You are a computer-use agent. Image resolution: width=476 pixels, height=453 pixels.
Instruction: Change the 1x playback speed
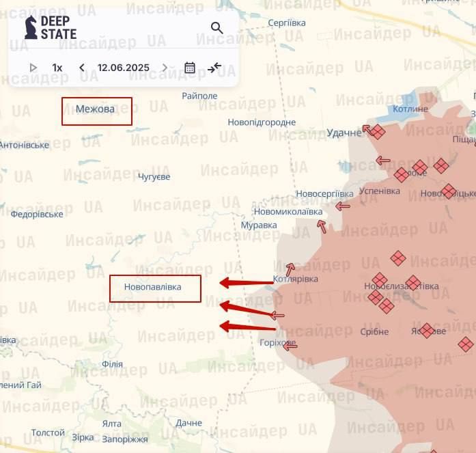coord(57,68)
